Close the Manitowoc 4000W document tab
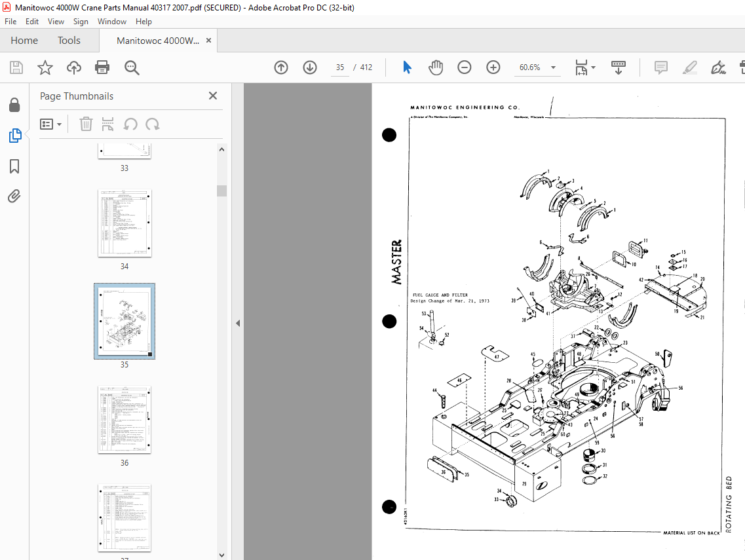This screenshot has width=745, height=560. pos(208,41)
